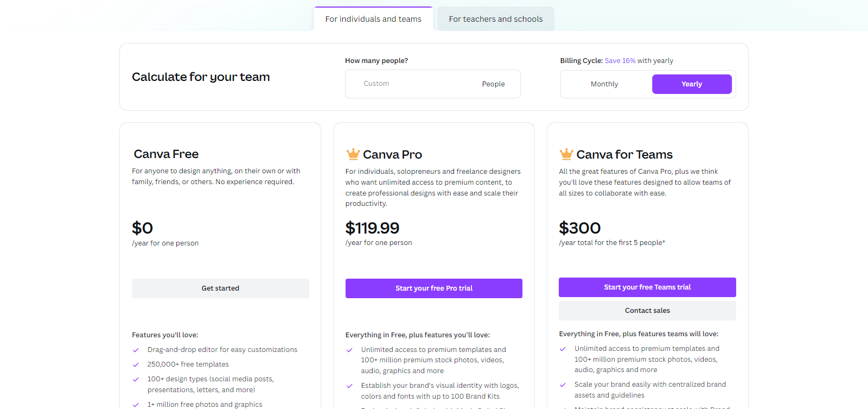Viewport: 868px width, 409px height.
Task: Focus the Custom people count field
Action: tap(433, 84)
